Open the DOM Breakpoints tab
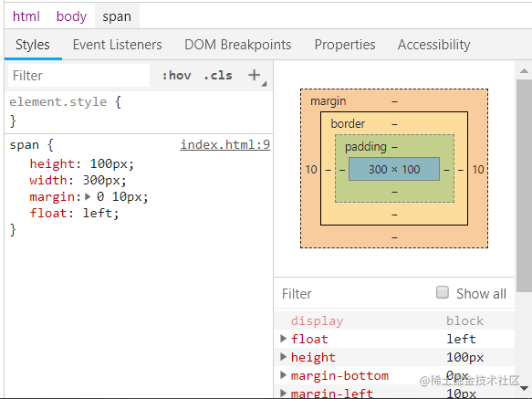 pyautogui.click(x=238, y=45)
